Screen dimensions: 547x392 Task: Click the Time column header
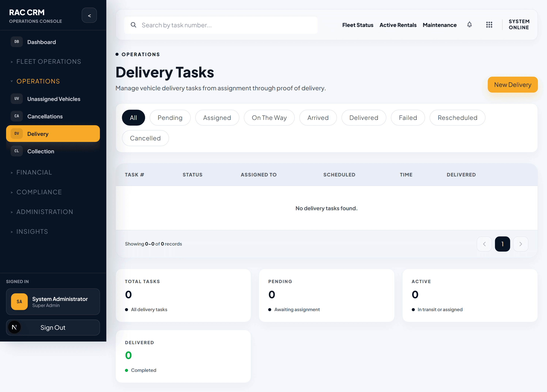(x=406, y=175)
